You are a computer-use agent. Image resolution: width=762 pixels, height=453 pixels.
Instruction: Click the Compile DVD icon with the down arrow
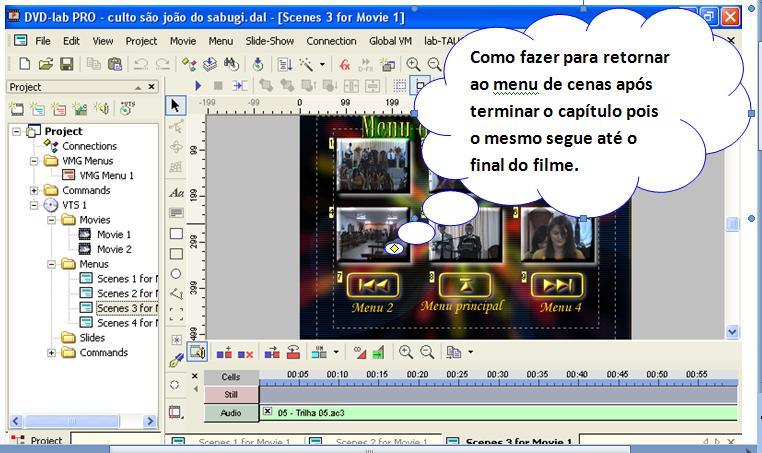click(x=258, y=64)
